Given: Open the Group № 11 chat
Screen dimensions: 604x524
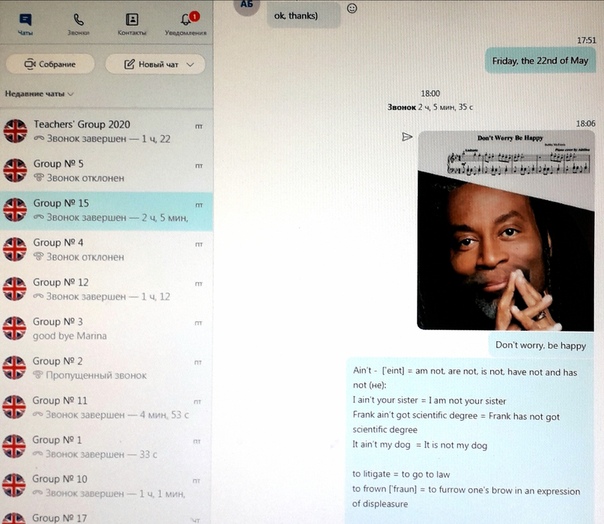Looking at the screenshot, I should (x=106, y=407).
